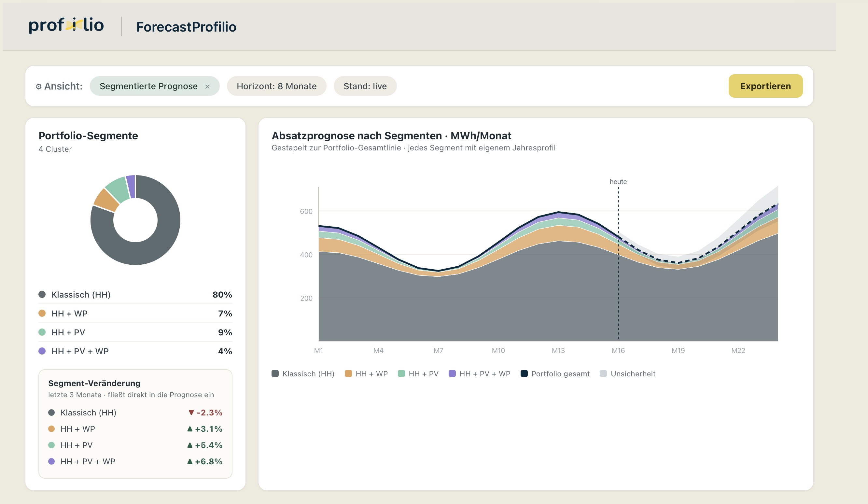Screen dimensions: 868x504
Task: Click the green up arrow beside +6.8%
Action: click(190, 461)
